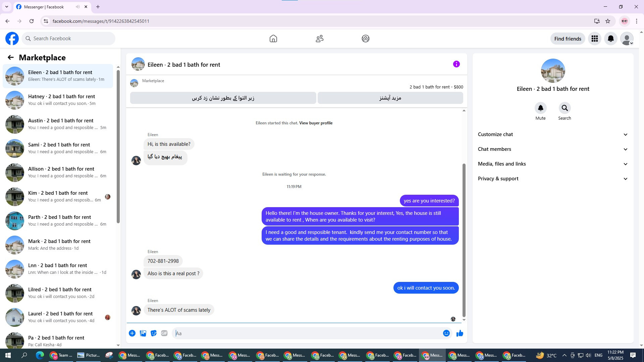Open conversation information purple icon

coord(457,64)
